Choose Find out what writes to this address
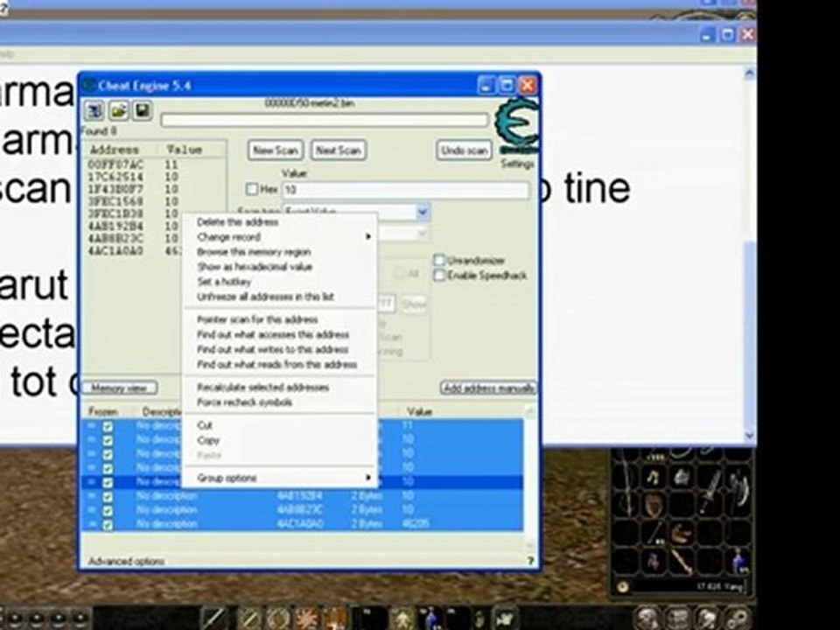The width and height of the screenshot is (840, 630). click(x=273, y=349)
